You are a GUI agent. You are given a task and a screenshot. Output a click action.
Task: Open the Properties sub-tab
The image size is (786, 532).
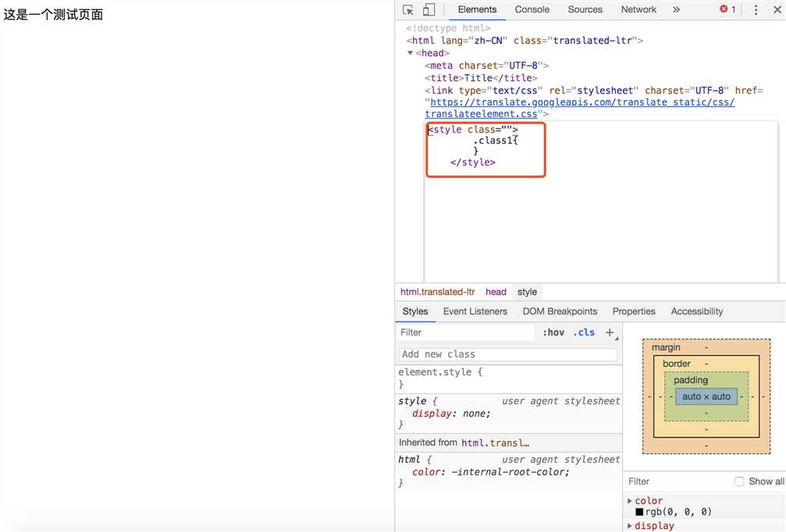[634, 311]
